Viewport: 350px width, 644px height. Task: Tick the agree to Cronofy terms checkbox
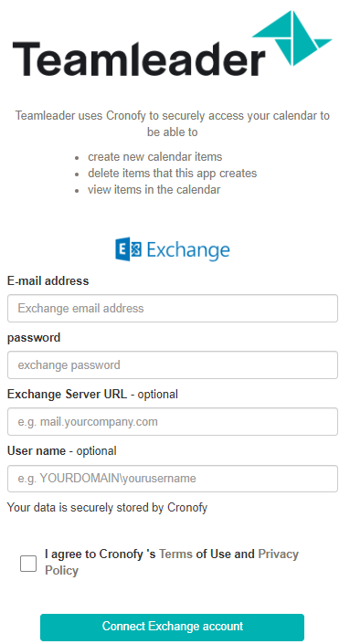pyautogui.click(x=28, y=563)
